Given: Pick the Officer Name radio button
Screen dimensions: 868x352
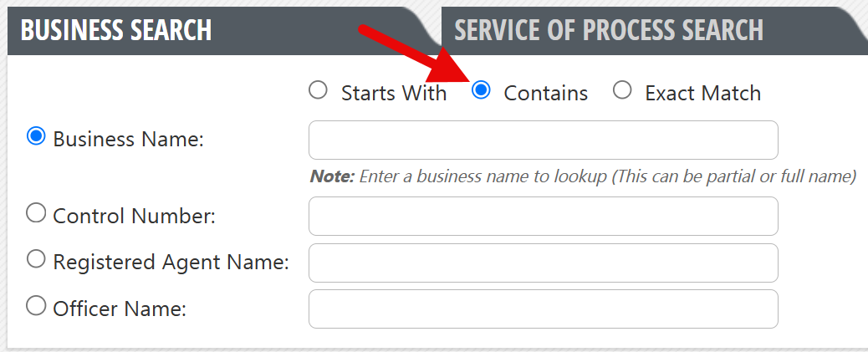Looking at the screenshot, I should [36, 305].
